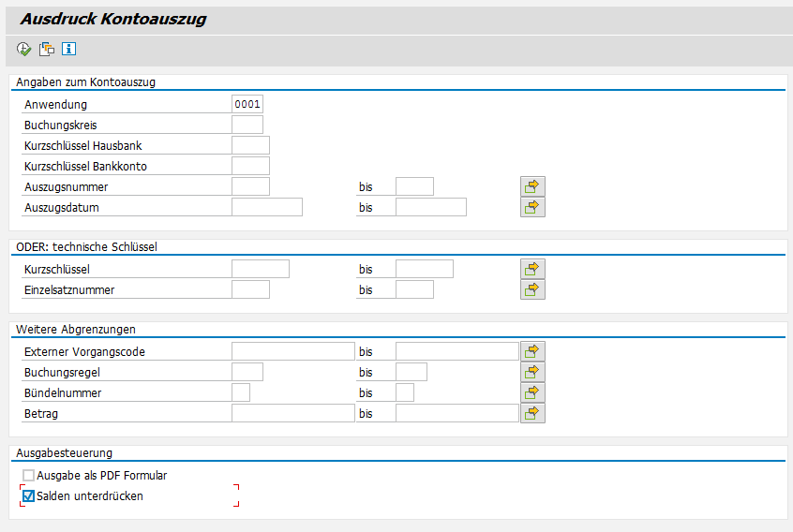Open the program information icon
Screen dimensions: 793x532
(68, 49)
